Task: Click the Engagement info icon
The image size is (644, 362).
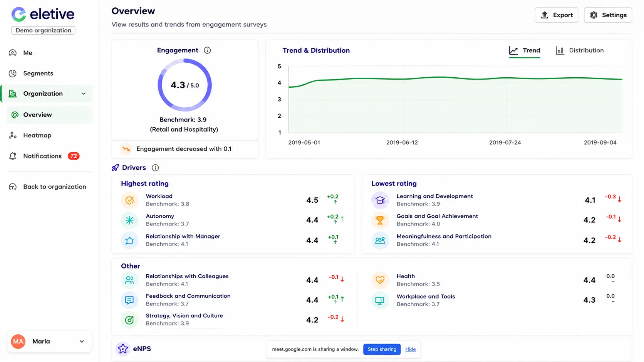Action: coord(207,50)
